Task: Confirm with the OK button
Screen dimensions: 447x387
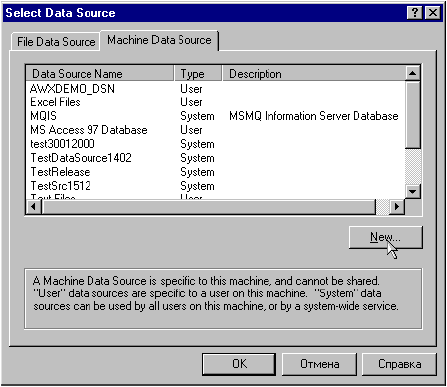Action: click(239, 364)
